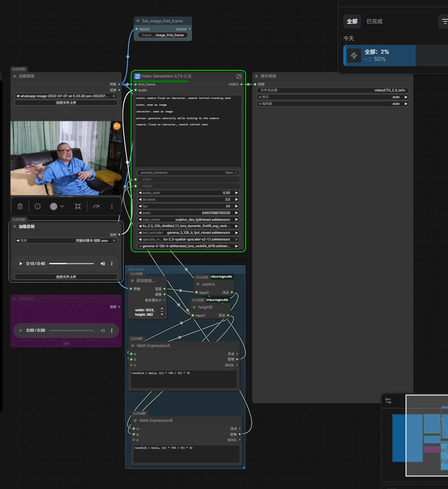448x489 pixels.
Task: Open the 格式 auto format selector
Action: (x=333, y=97)
